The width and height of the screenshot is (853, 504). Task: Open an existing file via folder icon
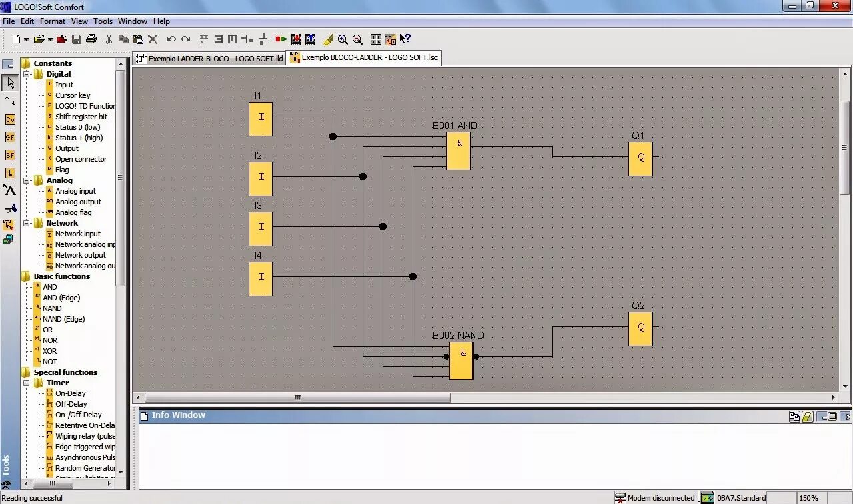coord(39,39)
